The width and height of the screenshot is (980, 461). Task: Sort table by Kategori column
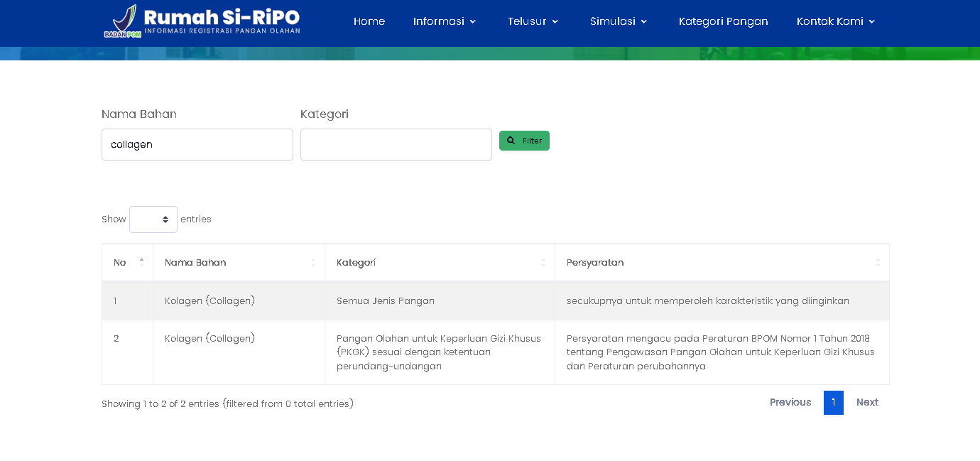440,263
